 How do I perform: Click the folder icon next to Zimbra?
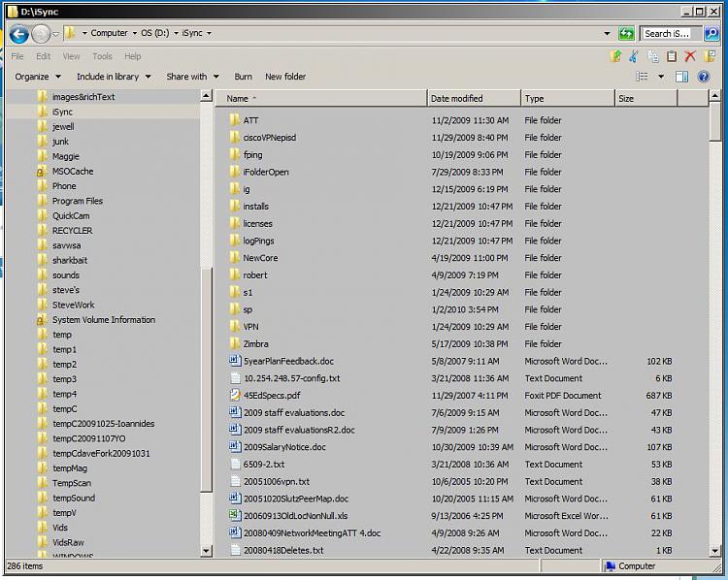click(235, 343)
